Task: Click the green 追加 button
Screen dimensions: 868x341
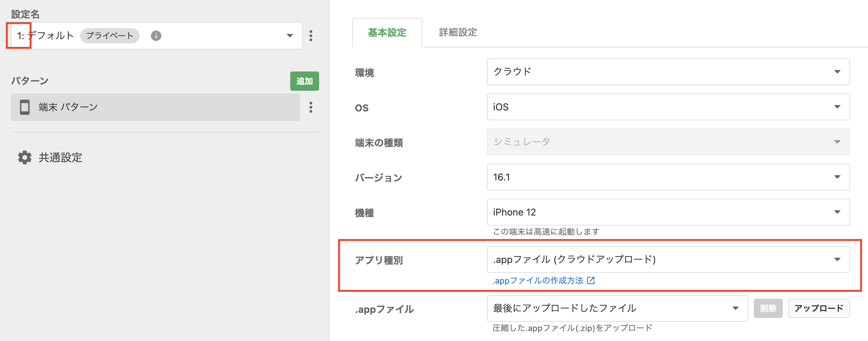Action: click(x=305, y=81)
